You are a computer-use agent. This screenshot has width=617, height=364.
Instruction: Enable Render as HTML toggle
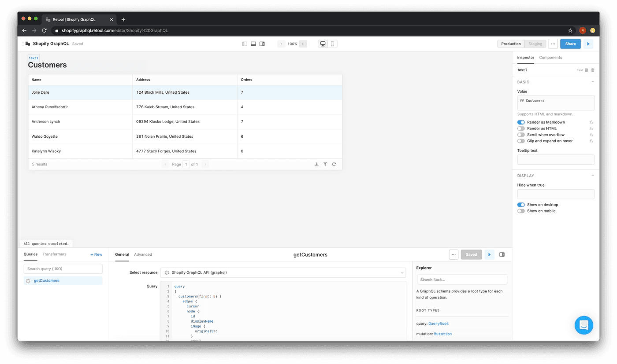pyautogui.click(x=521, y=129)
